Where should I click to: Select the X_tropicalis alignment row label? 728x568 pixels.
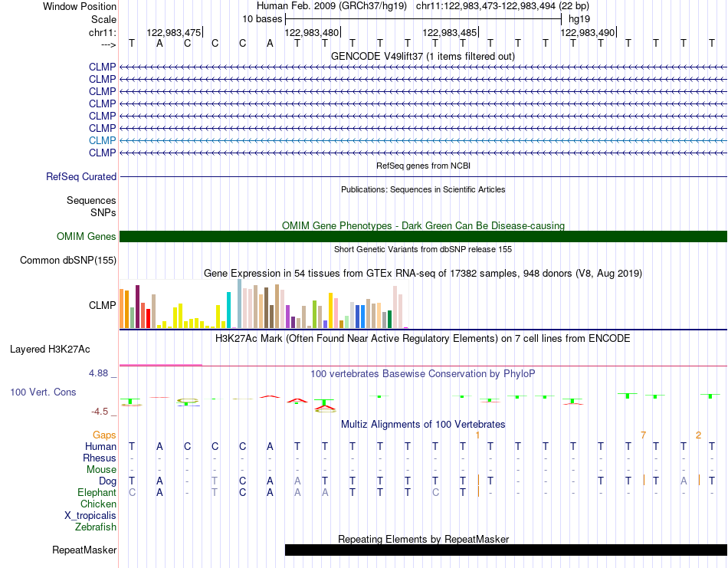coord(90,516)
